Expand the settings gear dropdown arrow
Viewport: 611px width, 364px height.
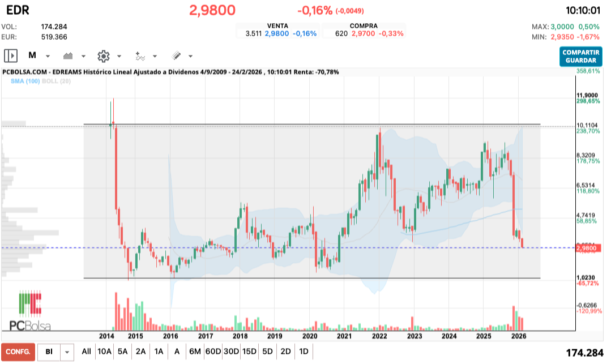119,56
